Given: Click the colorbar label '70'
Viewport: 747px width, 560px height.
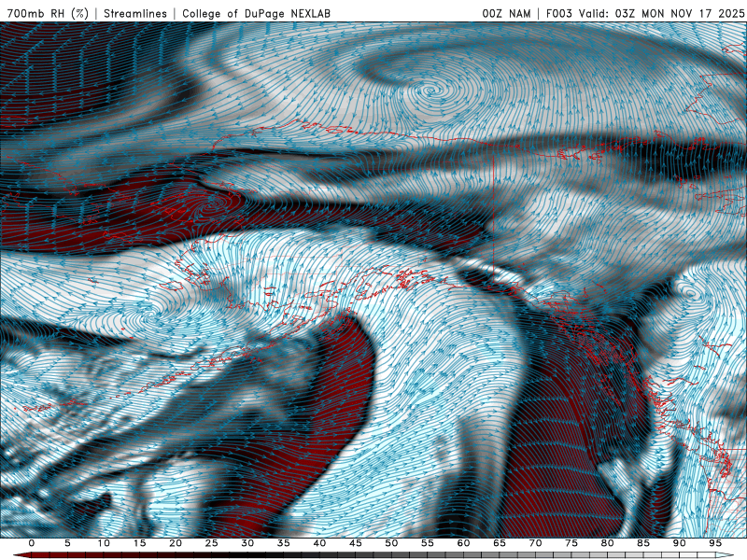Looking at the screenshot, I should click(535, 543).
